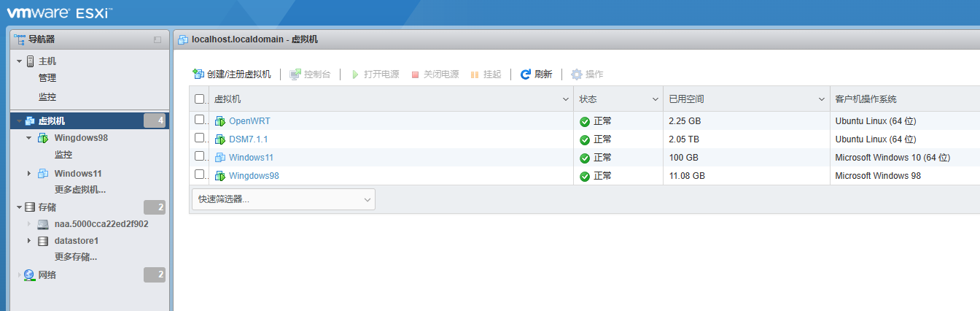
Task: Toggle the select-all checkbox in table header
Action: click(200, 99)
